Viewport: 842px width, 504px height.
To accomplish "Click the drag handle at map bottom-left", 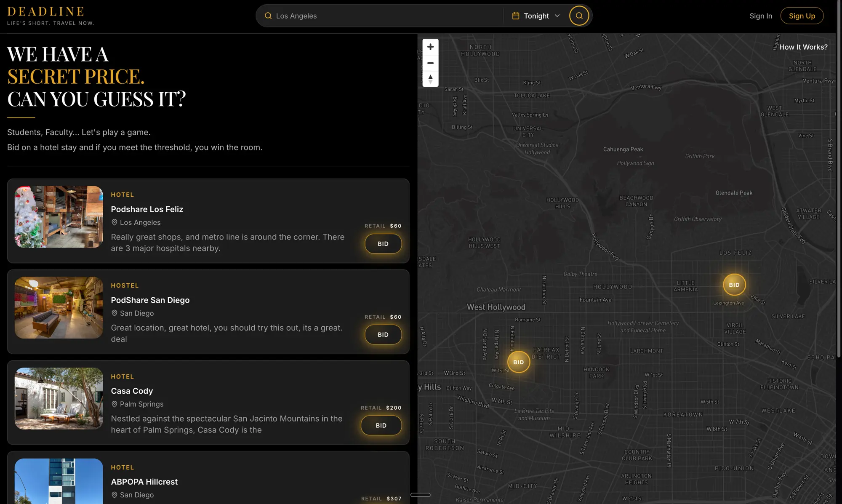I will pos(420,495).
